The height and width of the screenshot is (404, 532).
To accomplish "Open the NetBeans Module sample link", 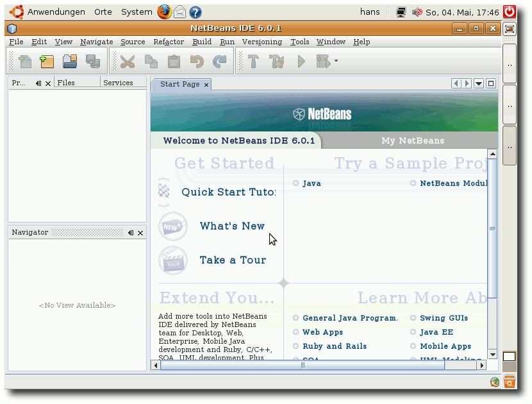I will [454, 183].
